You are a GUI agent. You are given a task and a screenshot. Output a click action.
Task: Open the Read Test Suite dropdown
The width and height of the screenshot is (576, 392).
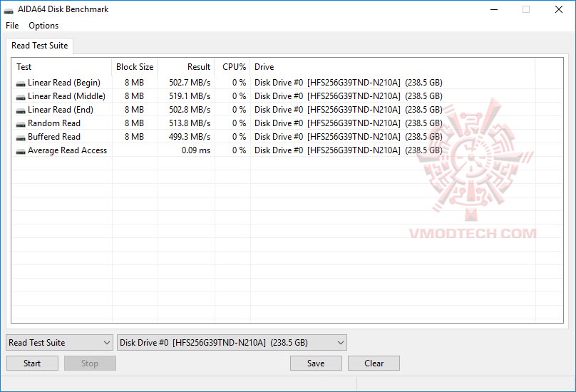pos(59,343)
